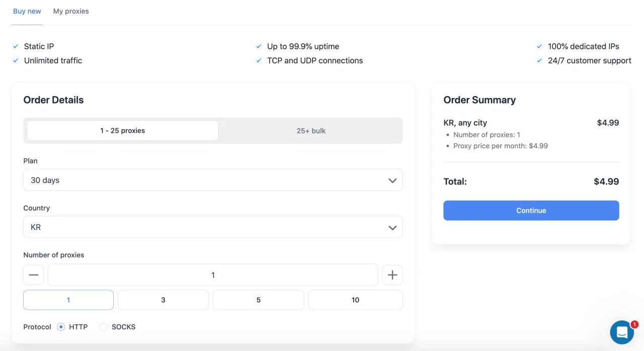
Task: Choose the 10 proxies quick-select button
Action: pyautogui.click(x=355, y=300)
